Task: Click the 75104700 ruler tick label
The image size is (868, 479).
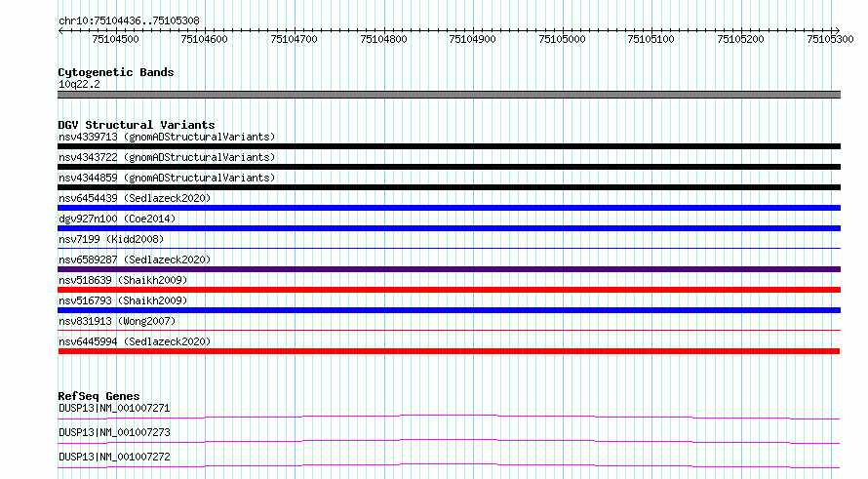Action: 294,39
